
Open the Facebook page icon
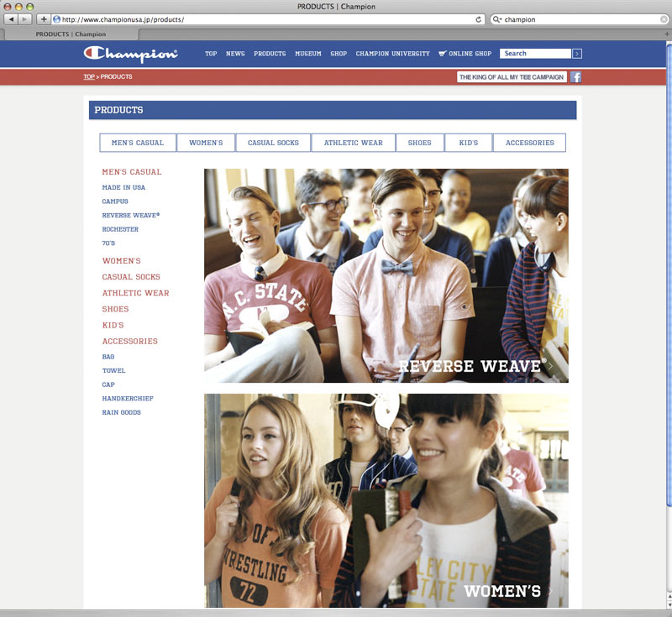coord(576,77)
